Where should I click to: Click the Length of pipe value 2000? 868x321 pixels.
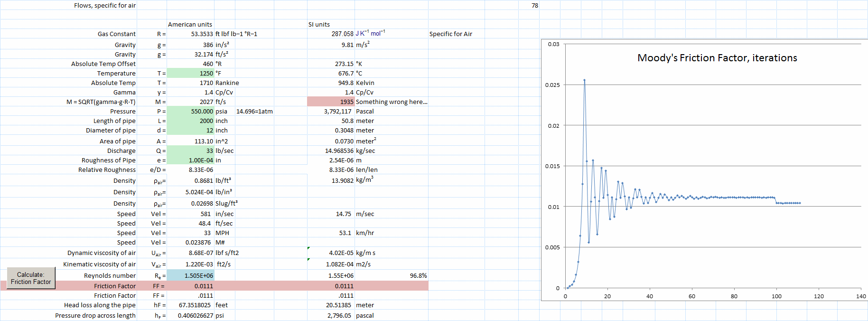191,121
